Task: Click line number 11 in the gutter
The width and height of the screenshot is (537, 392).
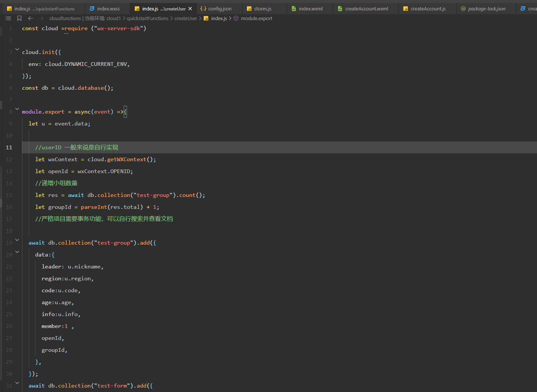Action: click(9, 147)
